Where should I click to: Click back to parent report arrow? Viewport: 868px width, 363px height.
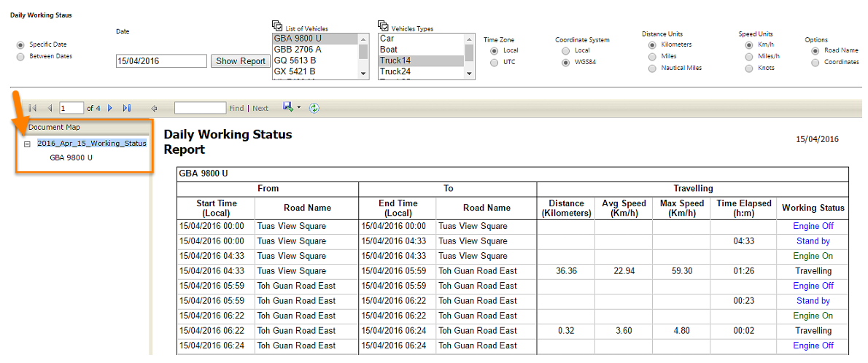(154, 108)
